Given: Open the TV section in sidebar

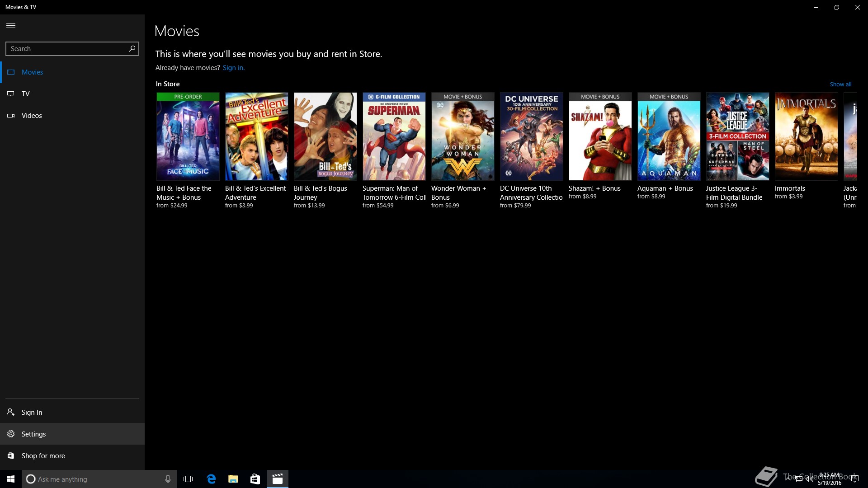Looking at the screenshot, I should (72, 94).
